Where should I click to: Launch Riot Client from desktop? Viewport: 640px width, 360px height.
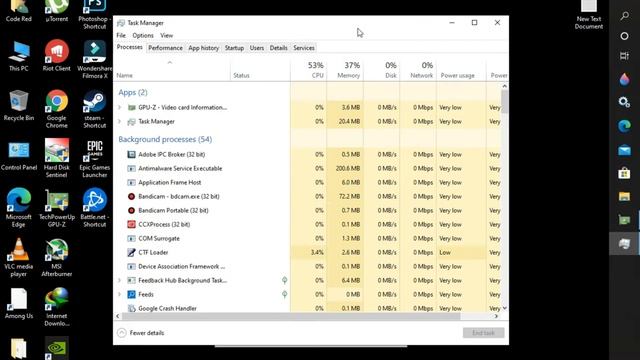[56, 56]
